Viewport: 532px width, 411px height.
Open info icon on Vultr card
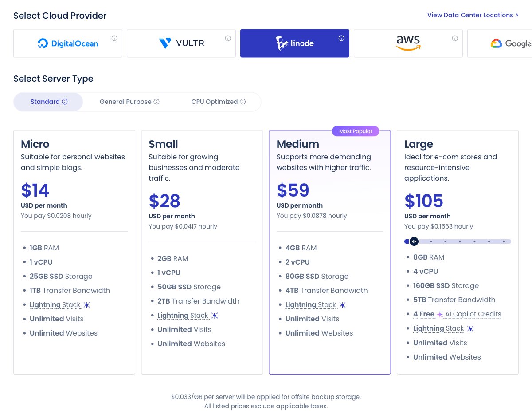pos(228,38)
